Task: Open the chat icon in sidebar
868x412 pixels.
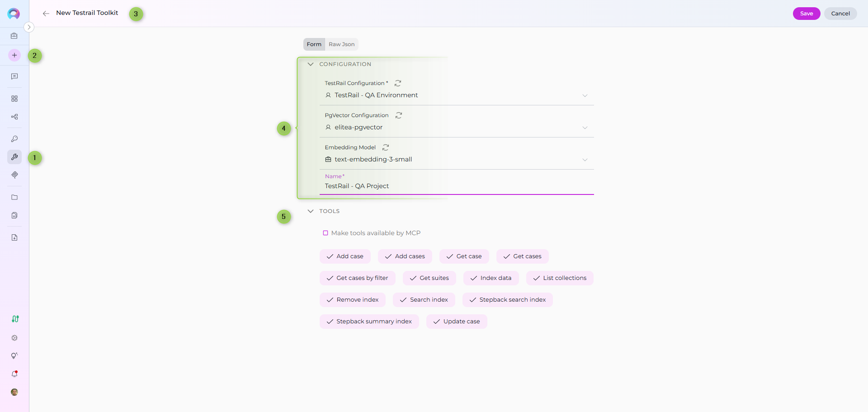Action: tap(14, 76)
